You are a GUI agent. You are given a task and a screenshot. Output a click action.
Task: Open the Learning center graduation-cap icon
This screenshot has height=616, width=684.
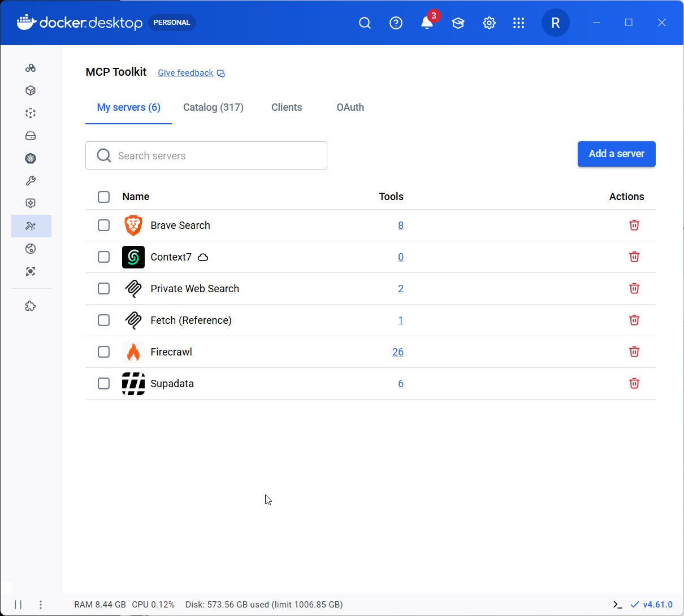point(458,23)
